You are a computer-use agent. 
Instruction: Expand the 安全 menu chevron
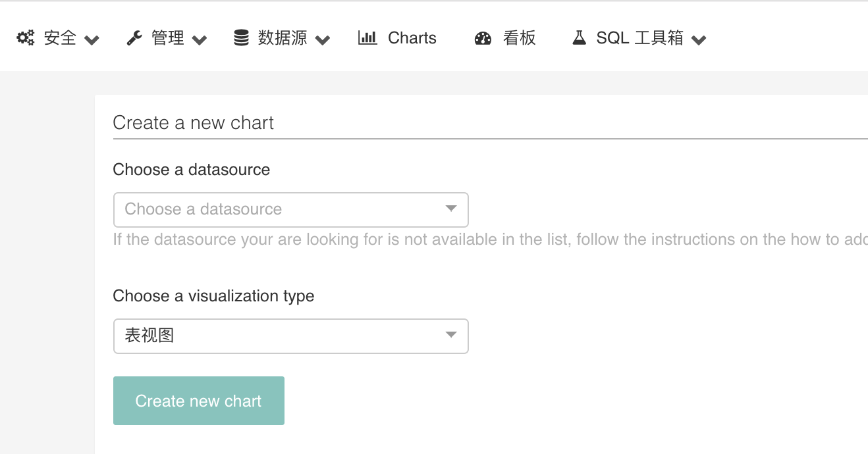click(x=92, y=40)
